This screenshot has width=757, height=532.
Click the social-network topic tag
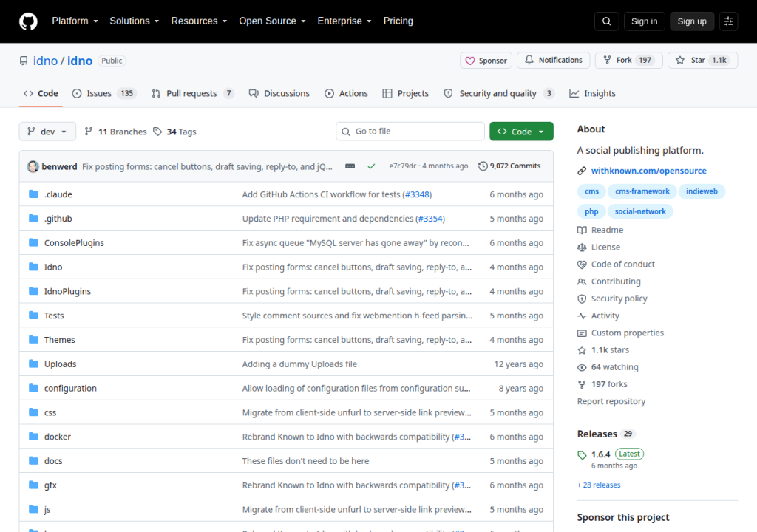[x=640, y=211]
